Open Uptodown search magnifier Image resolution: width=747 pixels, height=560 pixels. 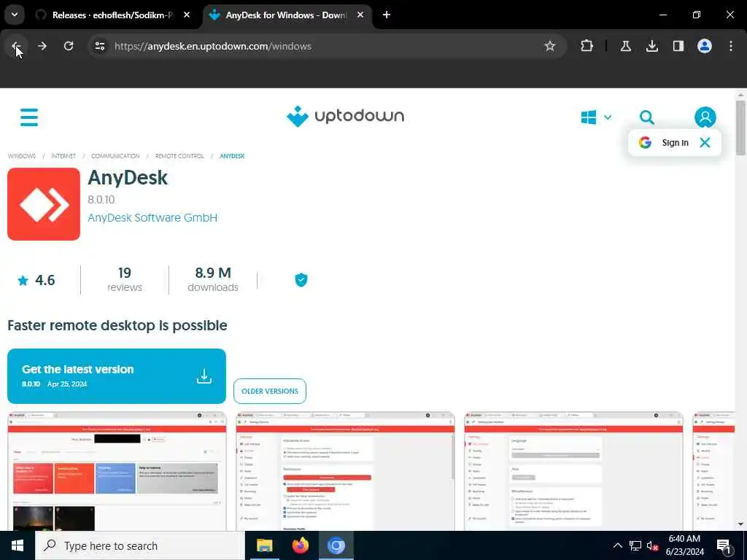pyautogui.click(x=646, y=117)
